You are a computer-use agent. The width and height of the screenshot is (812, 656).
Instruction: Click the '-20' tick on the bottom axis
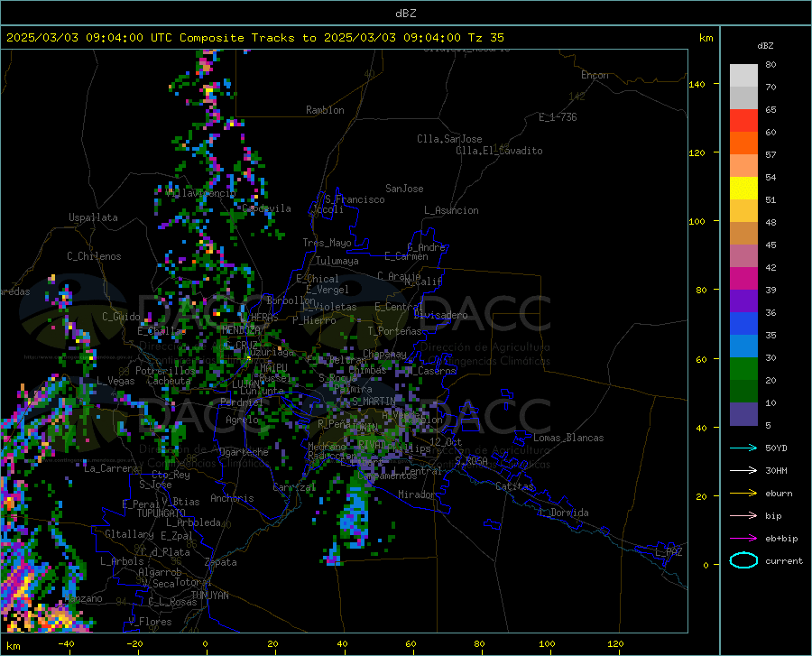pyautogui.click(x=134, y=643)
